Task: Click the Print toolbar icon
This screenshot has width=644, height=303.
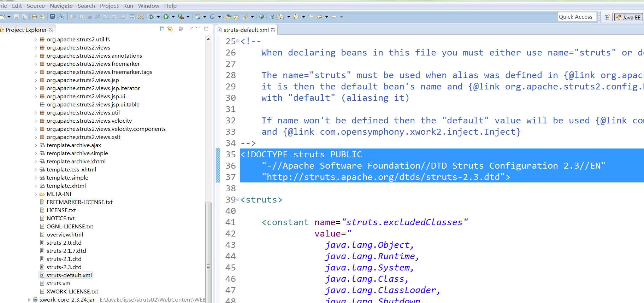Action: (x=34, y=17)
